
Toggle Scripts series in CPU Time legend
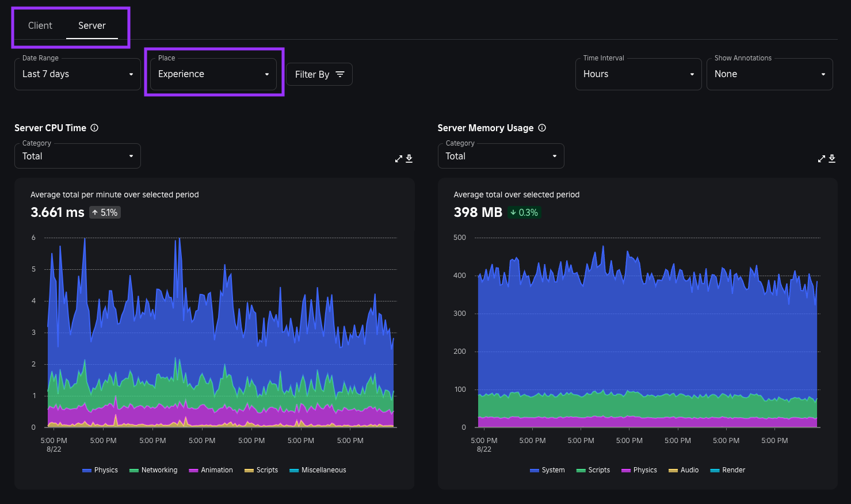pyautogui.click(x=261, y=470)
